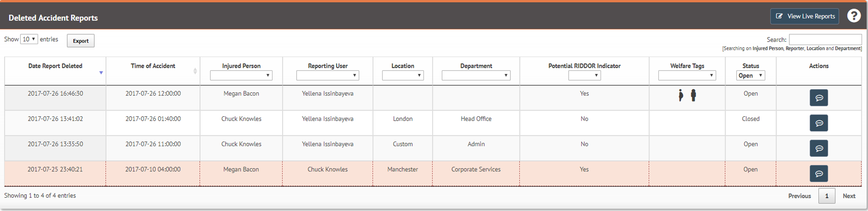The image size is (868, 211).
Task: Open comments for the Custom Admin report
Action: point(818,149)
